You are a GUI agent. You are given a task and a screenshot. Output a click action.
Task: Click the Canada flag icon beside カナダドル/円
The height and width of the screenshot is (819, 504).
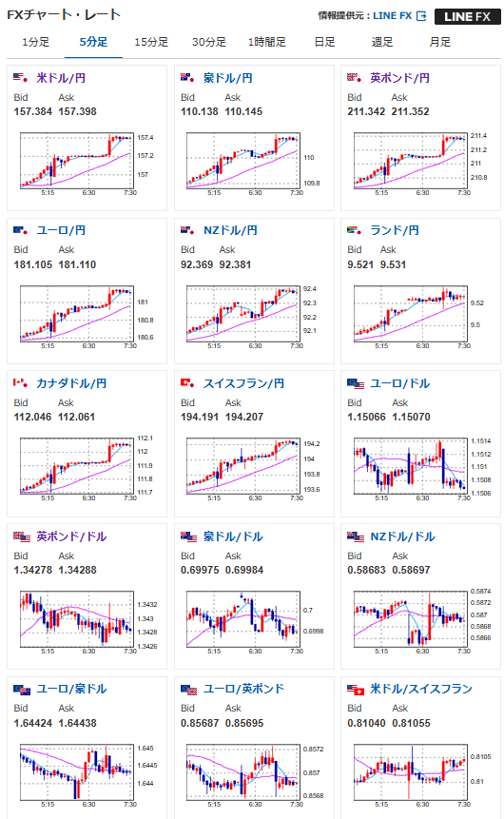tap(20, 382)
